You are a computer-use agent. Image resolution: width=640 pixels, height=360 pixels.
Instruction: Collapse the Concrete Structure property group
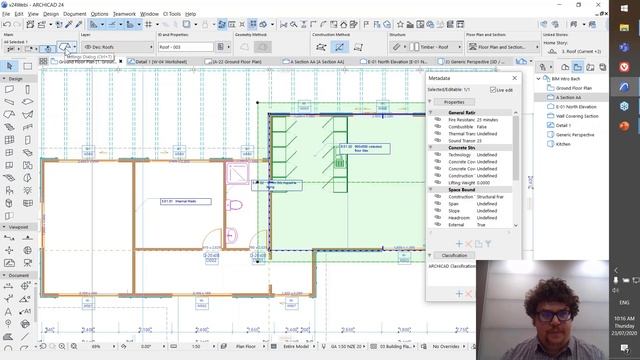pyautogui.click(x=431, y=147)
